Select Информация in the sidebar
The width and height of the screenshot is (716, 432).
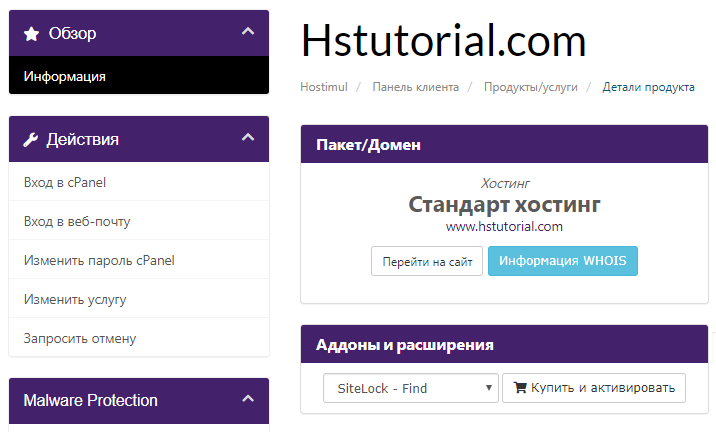point(65,76)
